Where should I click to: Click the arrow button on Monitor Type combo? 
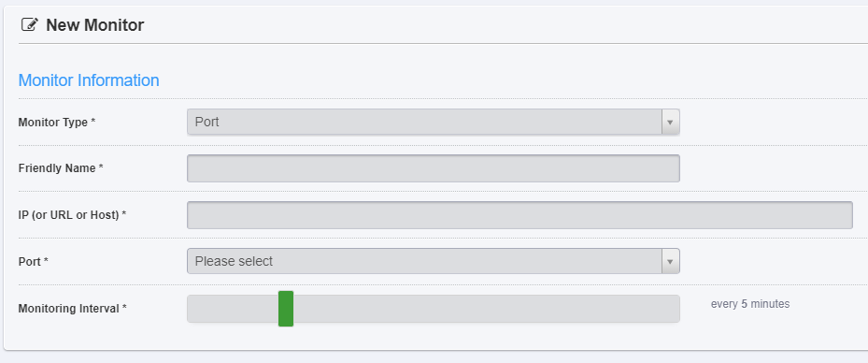click(x=670, y=122)
